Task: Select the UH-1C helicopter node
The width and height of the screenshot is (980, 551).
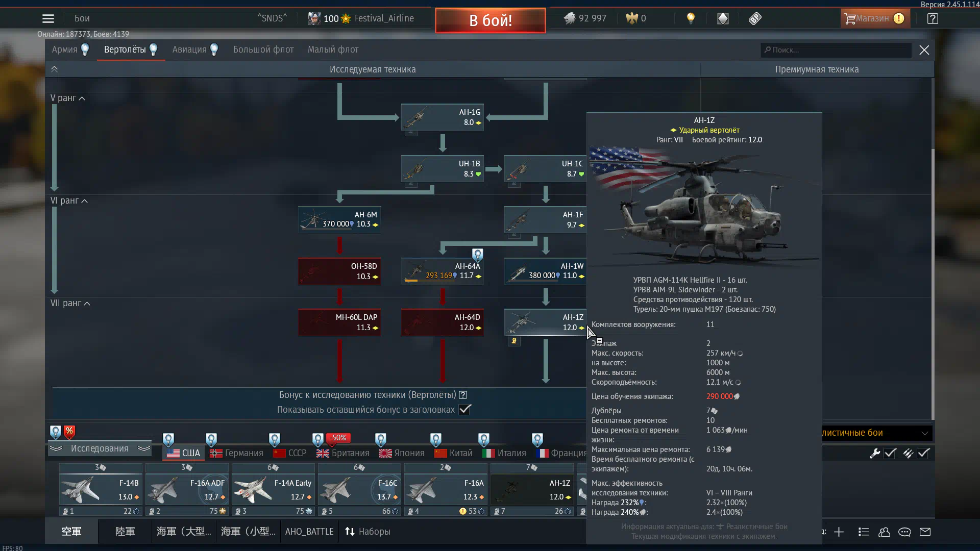Action: point(545,169)
